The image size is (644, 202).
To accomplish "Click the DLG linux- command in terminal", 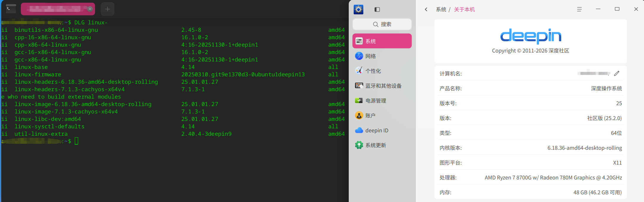I will point(91,23).
